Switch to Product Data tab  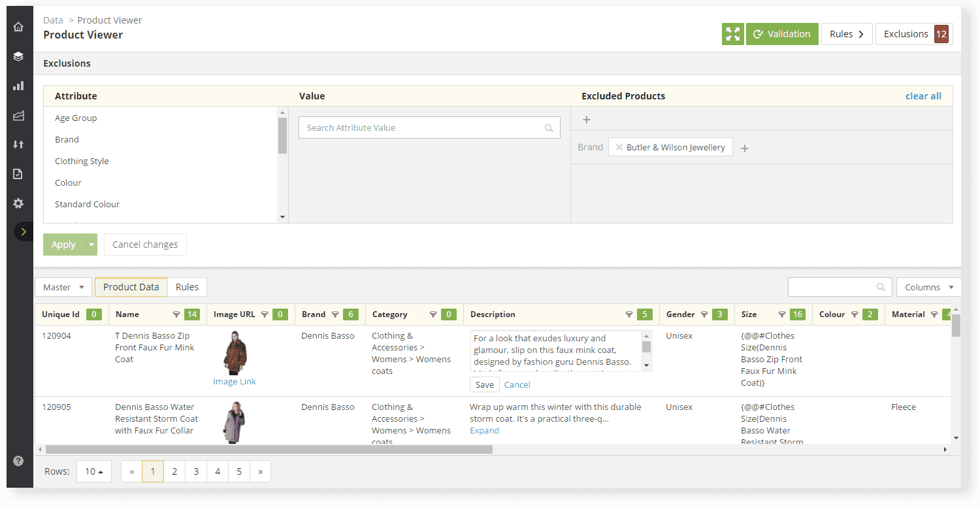pos(131,287)
